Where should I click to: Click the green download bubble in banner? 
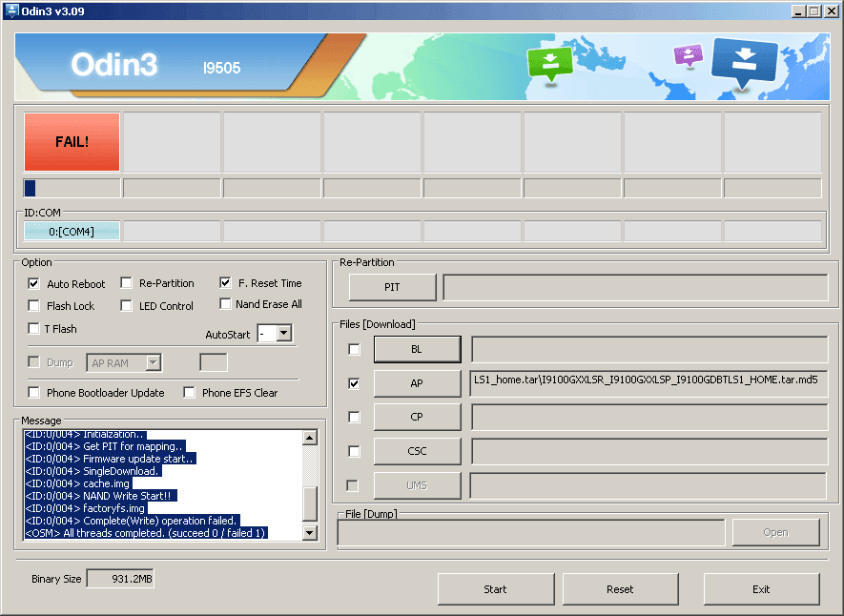[x=549, y=64]
